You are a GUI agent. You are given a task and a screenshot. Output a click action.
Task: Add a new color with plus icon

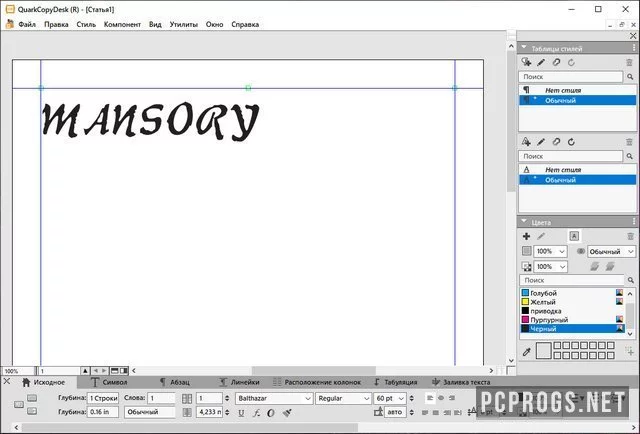click(x=526, y=236)
